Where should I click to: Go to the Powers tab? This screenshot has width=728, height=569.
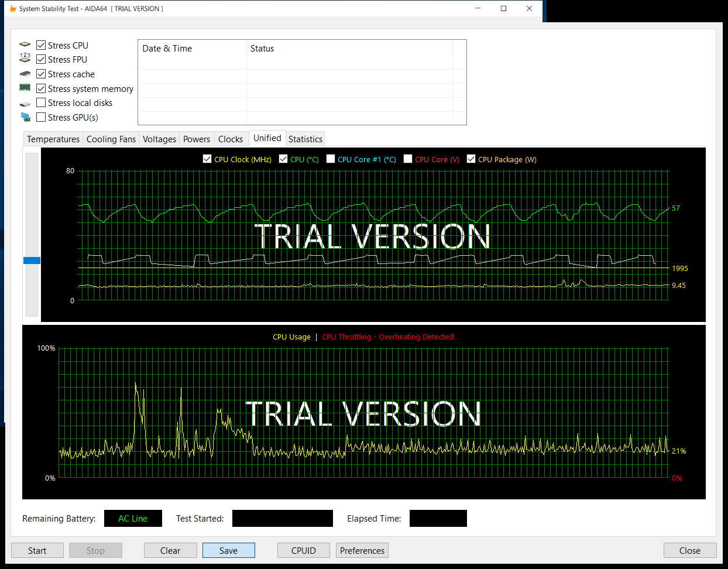197,139
